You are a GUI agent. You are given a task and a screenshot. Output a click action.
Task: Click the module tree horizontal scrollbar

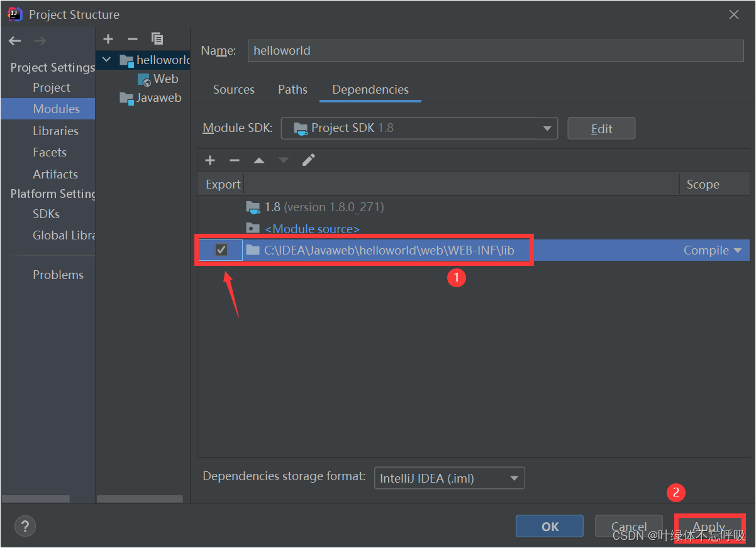click(x=140, y=499)
